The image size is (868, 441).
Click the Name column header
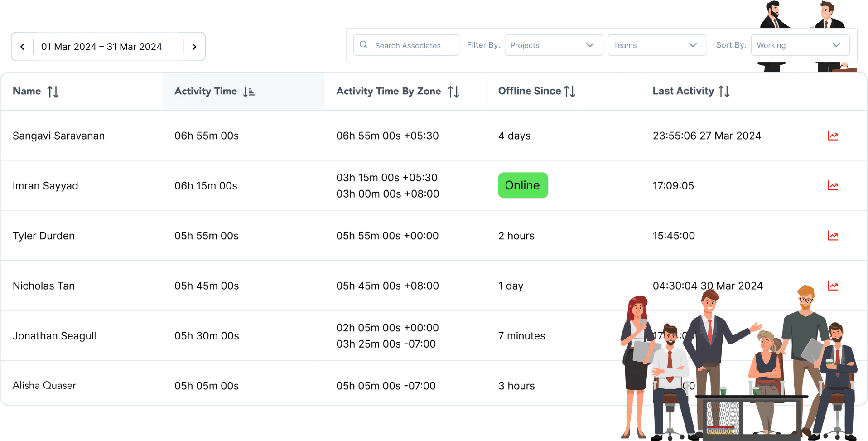coord(82,91)
